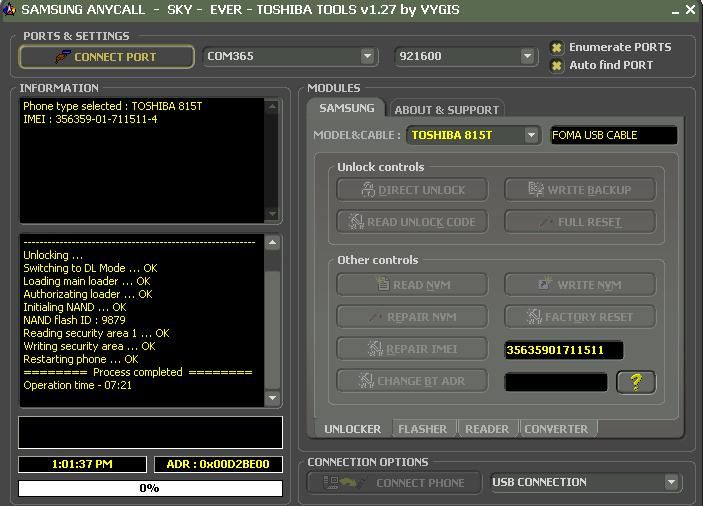
Task: Open the COM365 port dropdown
Action: point(368,56)
